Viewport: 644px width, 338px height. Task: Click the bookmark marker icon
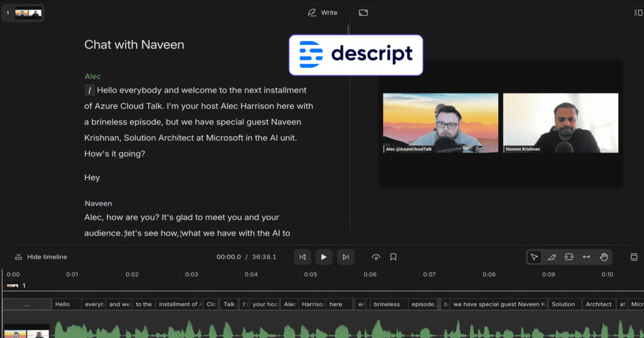[393, 257]
